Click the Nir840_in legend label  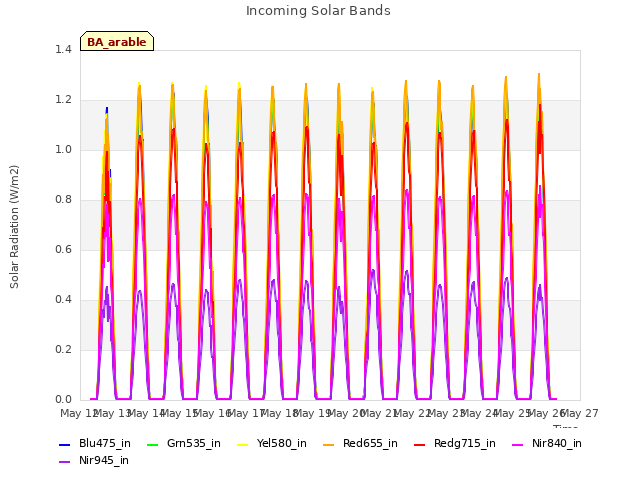[x=557, y=443]
